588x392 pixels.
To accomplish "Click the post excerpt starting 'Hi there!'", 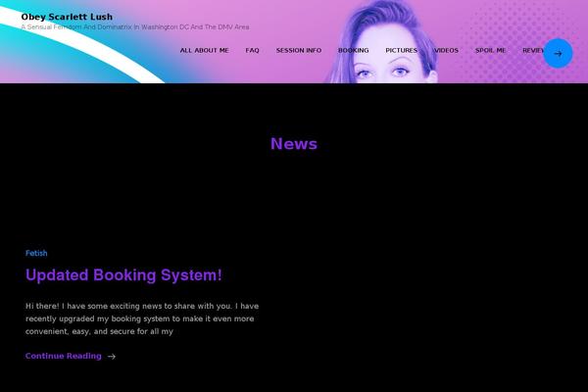I will click(x=142, y=318).
